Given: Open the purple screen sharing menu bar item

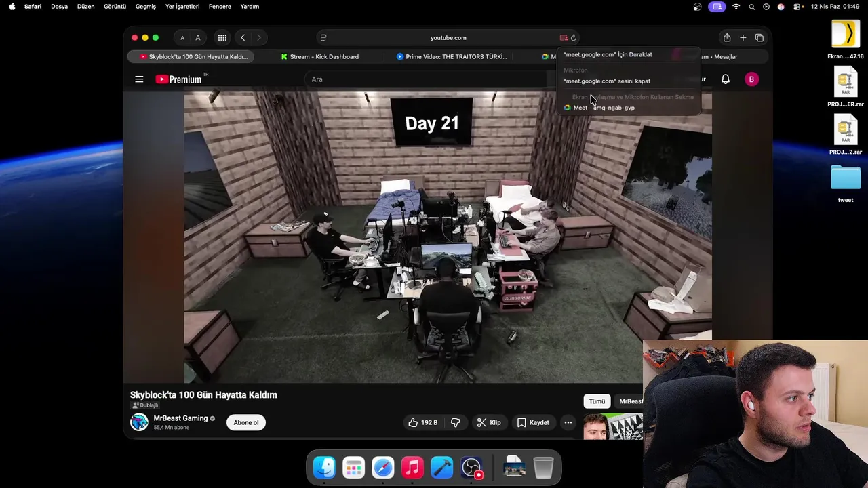Looking at the screenshot, I should pyautogui.click(x=717, y=7).
